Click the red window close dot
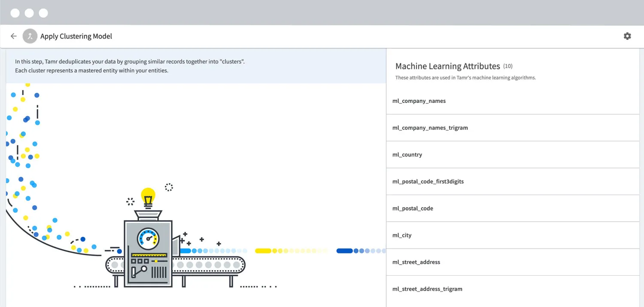 pos(15,13)
